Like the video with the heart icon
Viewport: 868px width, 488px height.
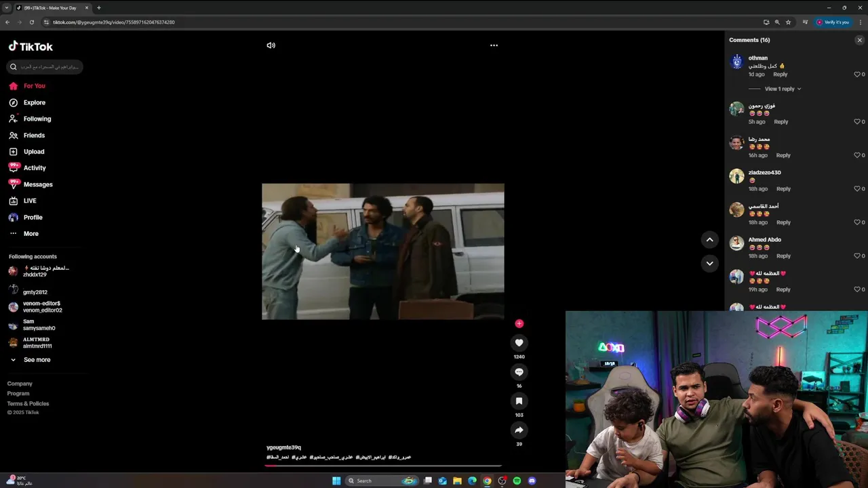click(519, 343)
